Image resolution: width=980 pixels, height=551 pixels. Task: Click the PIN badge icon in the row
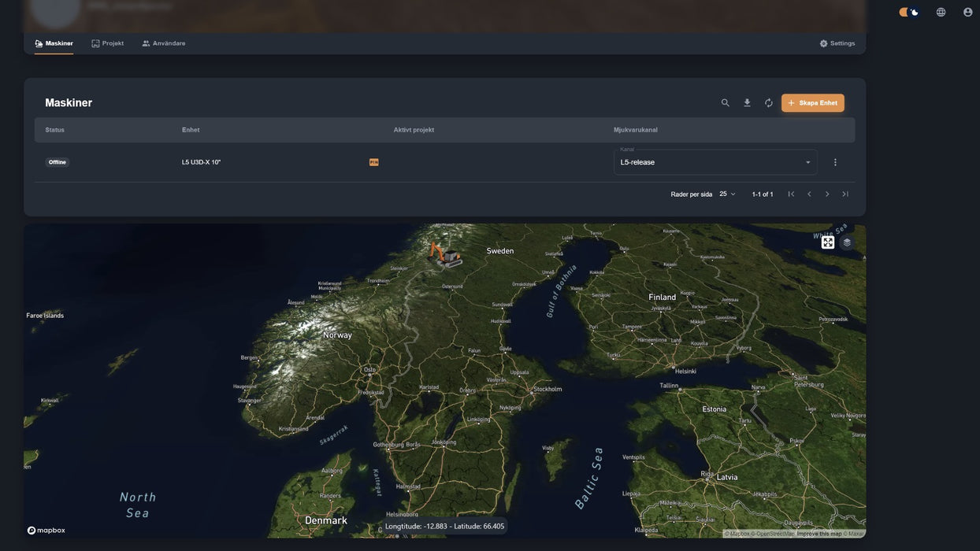click(x=374, y=162)
